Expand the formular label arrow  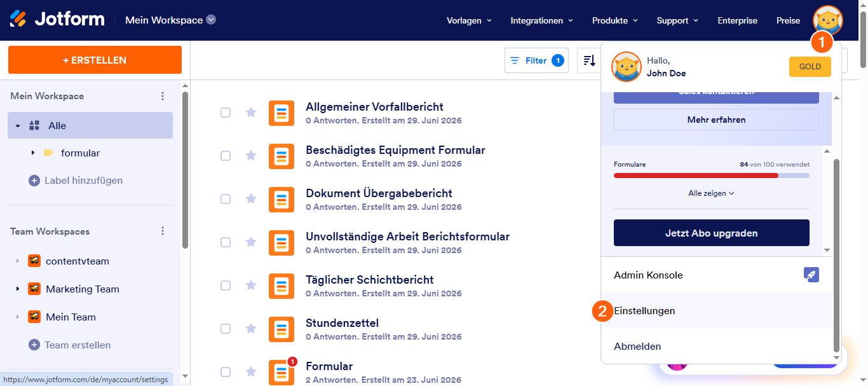click(33, 153)
